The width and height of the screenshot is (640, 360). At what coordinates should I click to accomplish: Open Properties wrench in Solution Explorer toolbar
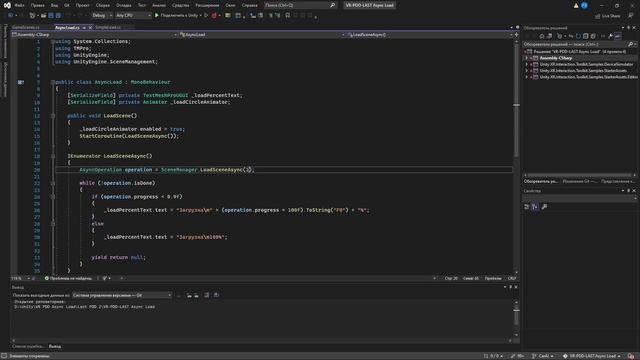pyautogui.click(x=610, y=36)
